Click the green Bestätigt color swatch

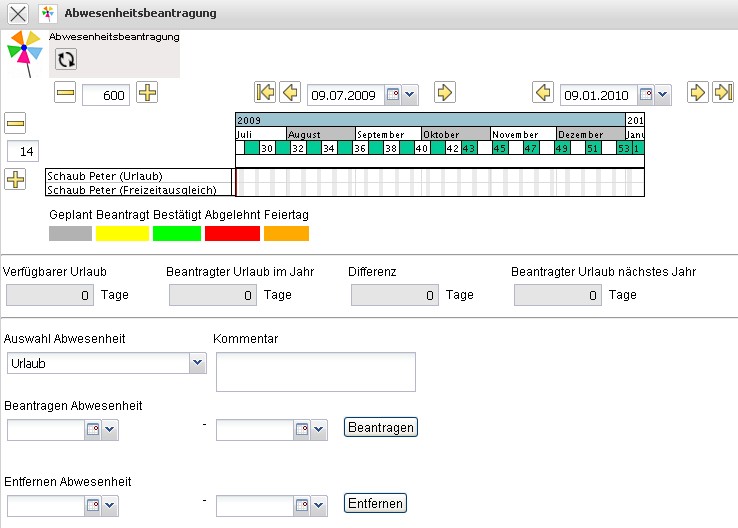(x=176, y=234)
